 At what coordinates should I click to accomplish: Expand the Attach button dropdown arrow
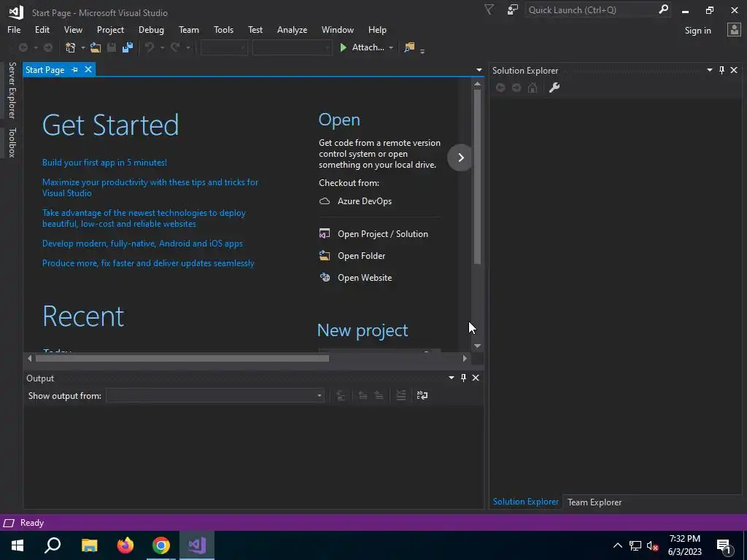click(391, 47)
